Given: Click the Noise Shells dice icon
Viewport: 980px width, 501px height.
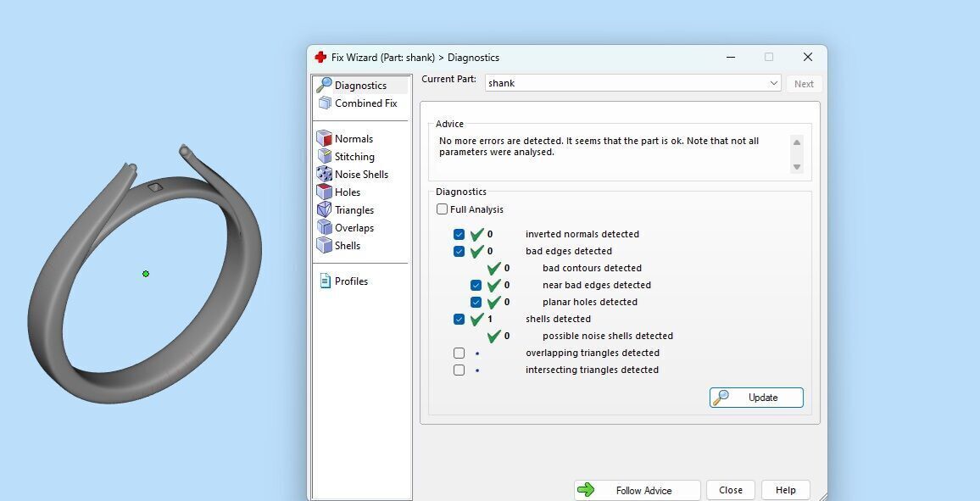Looking at the screenshot, I should coord(324,175).
